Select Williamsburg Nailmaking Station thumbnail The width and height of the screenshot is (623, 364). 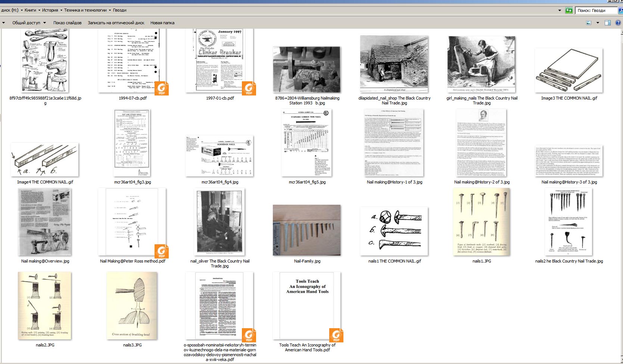307,69
